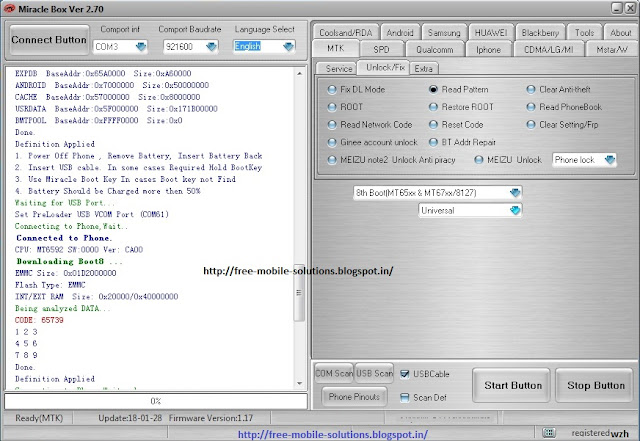Enable the Scan Def checkbox

click(404, 397)
